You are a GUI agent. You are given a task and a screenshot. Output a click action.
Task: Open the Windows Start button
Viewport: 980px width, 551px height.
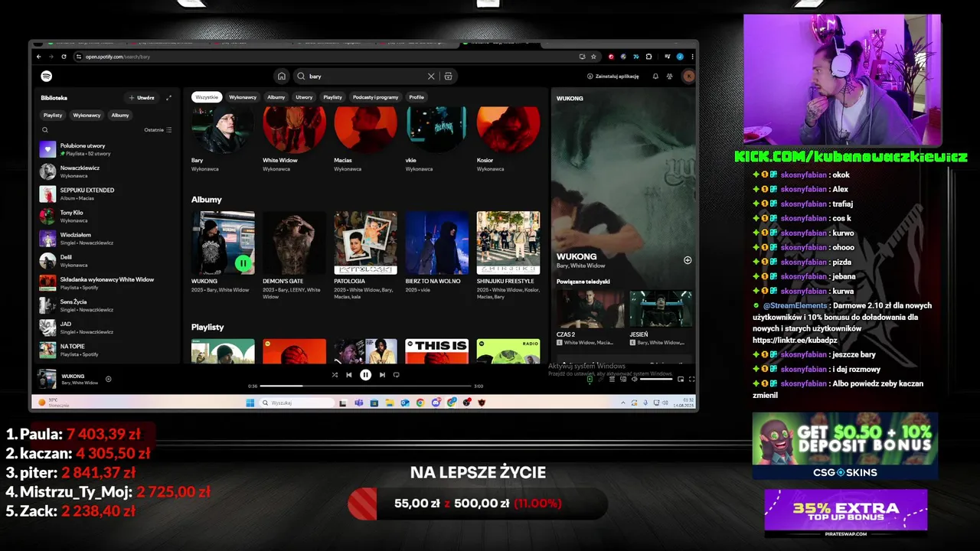[250, 403]
